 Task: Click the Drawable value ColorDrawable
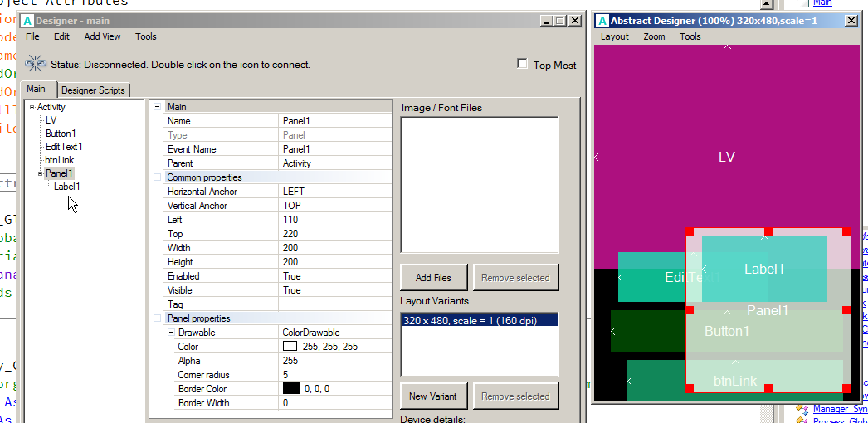(334, 333)
